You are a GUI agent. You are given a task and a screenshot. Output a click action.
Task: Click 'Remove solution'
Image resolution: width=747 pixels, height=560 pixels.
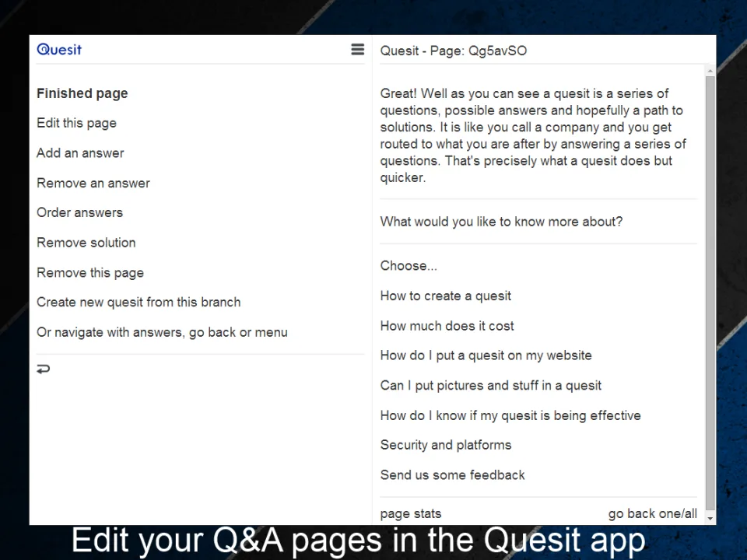coord(86,243)
